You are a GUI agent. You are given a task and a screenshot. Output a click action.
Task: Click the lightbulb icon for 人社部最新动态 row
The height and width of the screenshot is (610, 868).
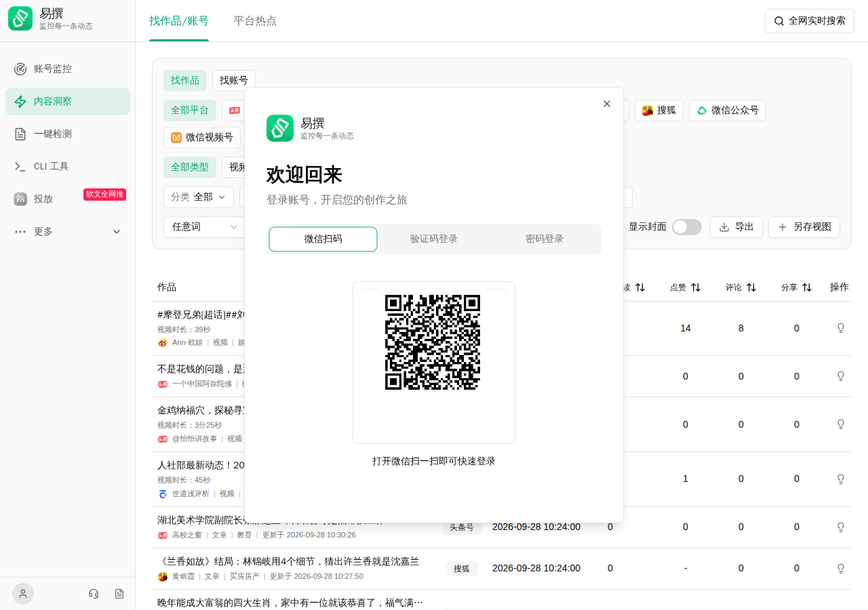[x=841, y=479]
